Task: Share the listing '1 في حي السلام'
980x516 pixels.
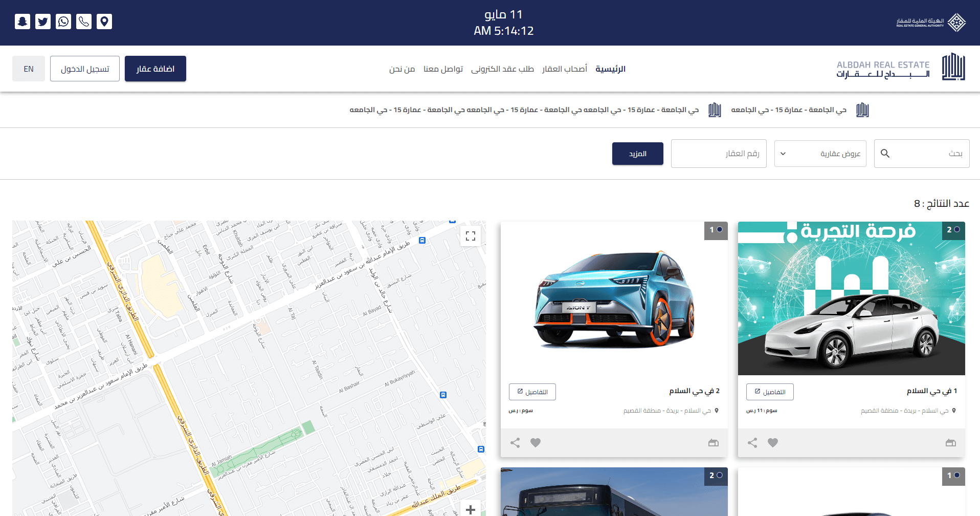Action: (752, 443)
